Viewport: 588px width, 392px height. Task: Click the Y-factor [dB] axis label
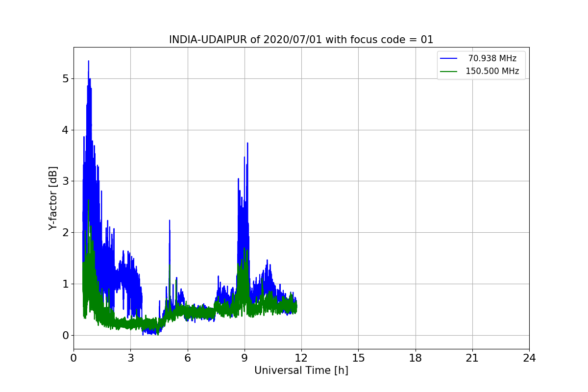[53, 198]
